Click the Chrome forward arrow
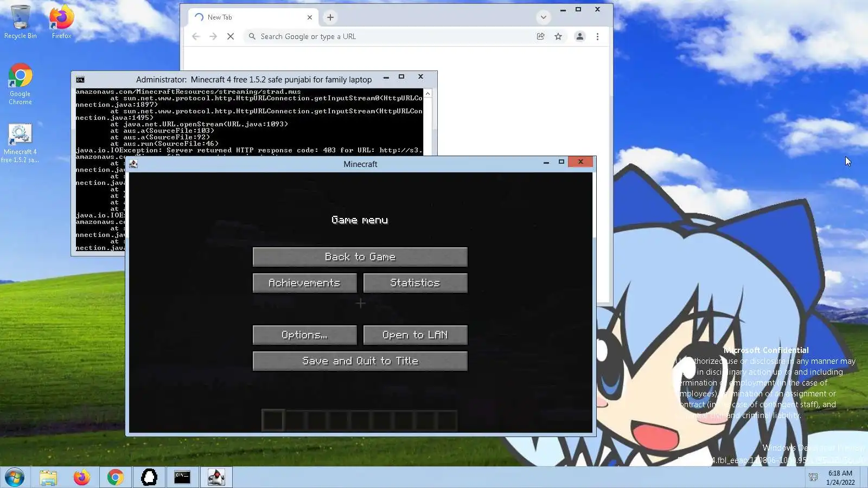868x488 pixels. coord(213,36)
